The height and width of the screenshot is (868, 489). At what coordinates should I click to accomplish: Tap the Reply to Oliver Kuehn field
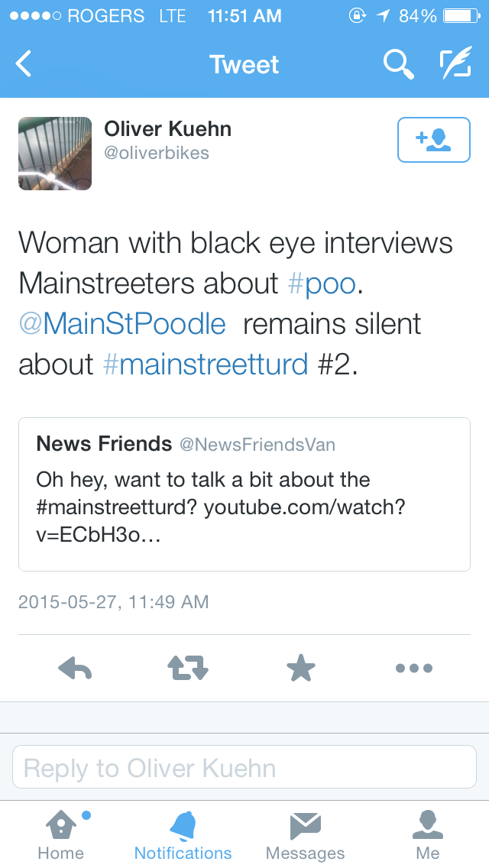point(244,767)
